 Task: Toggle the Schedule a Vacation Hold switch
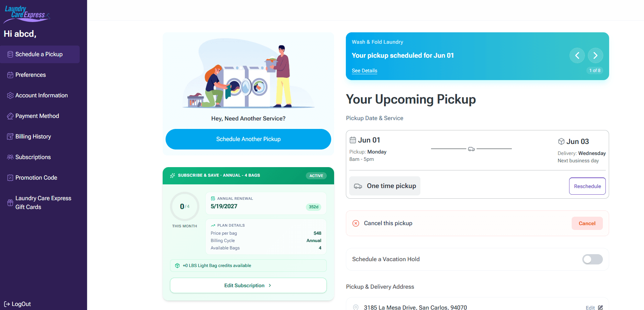(x=592, y=259)
